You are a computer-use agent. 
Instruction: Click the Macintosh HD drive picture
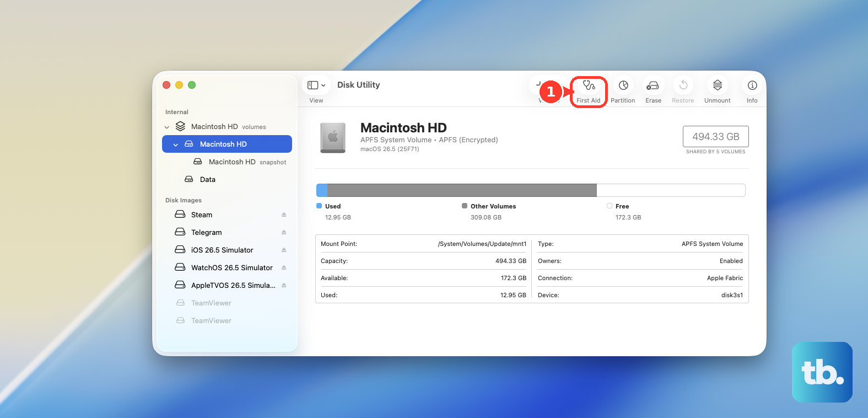[333, 137]
